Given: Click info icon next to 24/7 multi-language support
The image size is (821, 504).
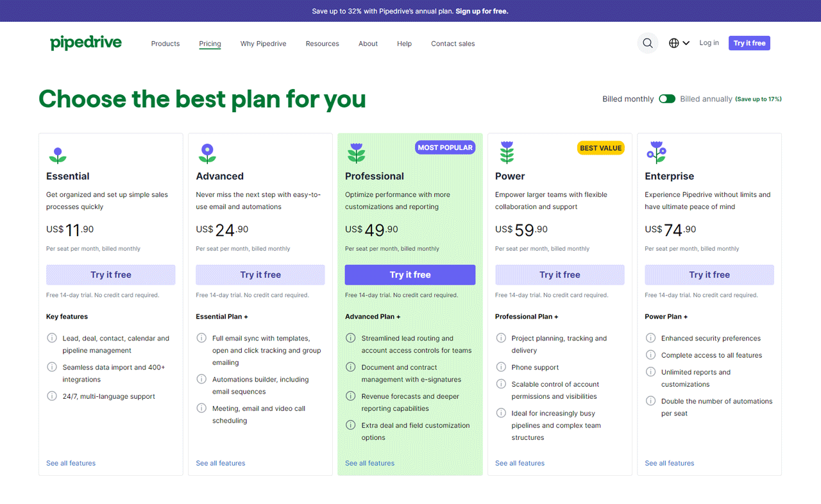Looking at the screenshot, I should [x=52, y=396].
